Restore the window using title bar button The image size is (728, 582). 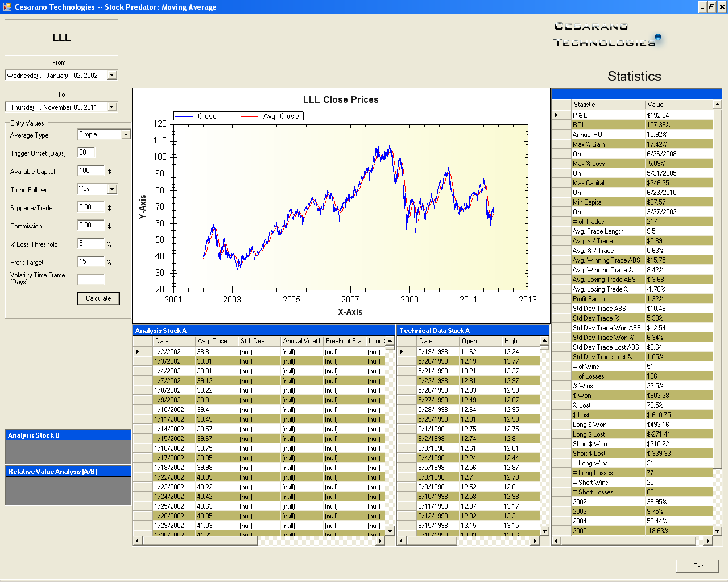click(712, 7)
